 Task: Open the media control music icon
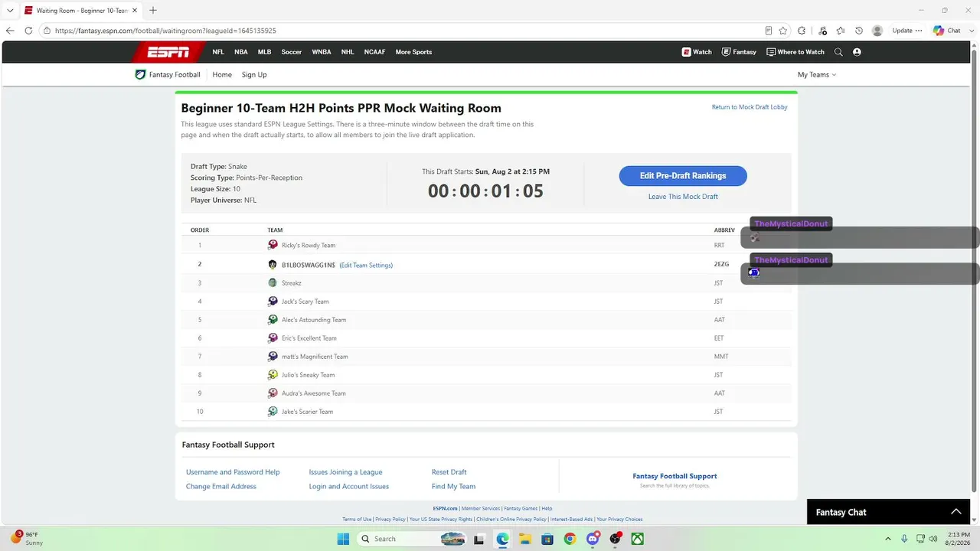pyautogui.click(x=822, y=31)
